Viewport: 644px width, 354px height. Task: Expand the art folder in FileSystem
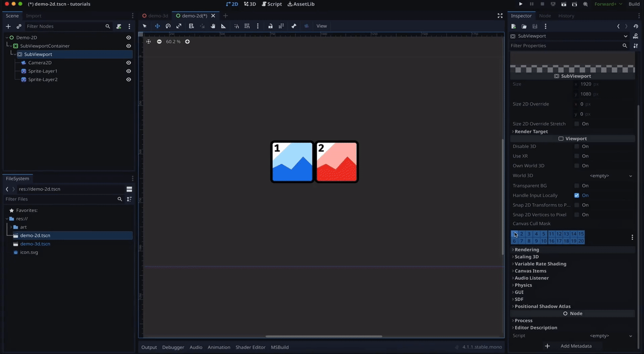click(x=11, y=227)
